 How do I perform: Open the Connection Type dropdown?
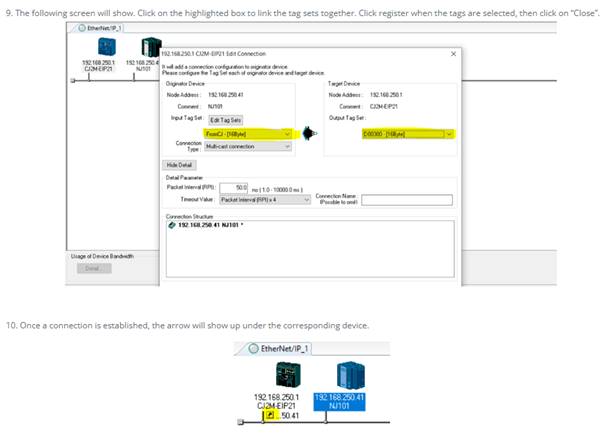pos(248,147)
